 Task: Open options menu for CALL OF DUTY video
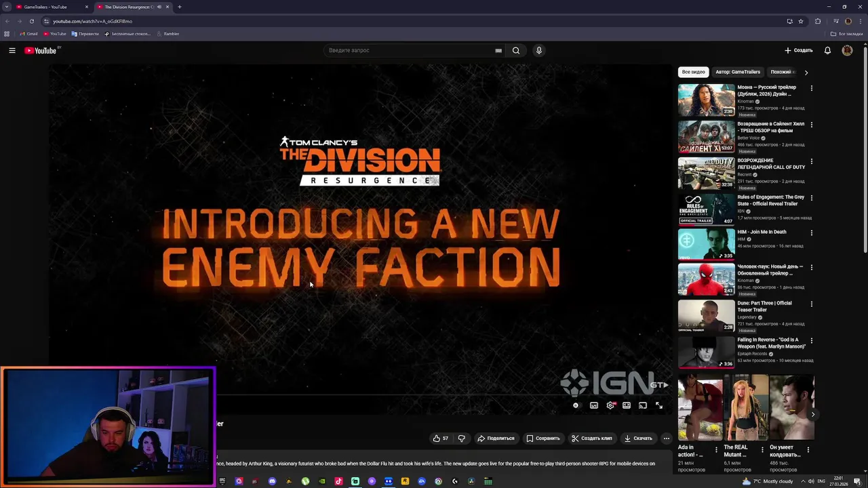(811, 161)
